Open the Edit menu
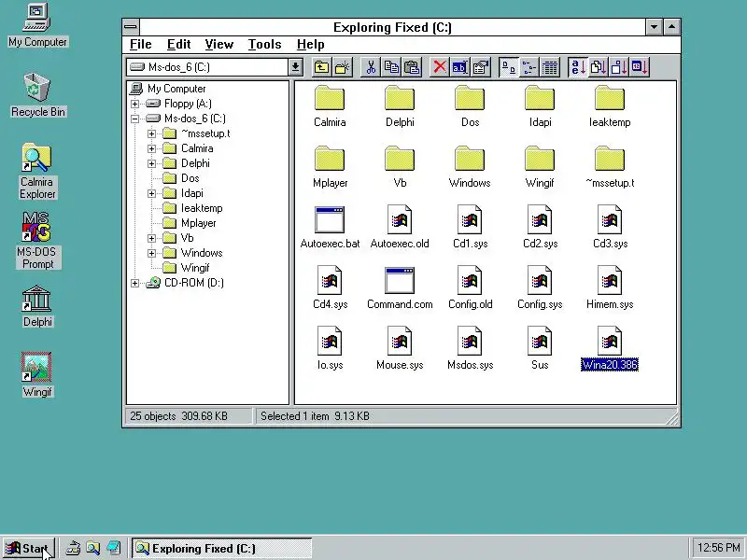 click(178, 44)
